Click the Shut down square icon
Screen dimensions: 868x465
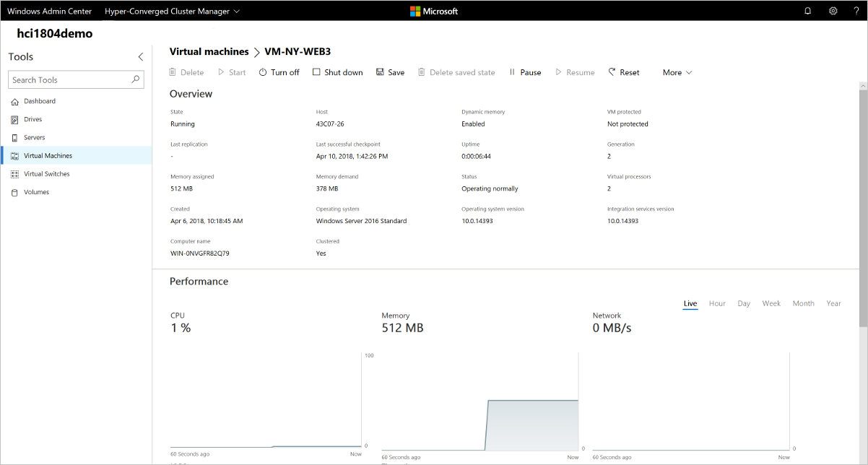click(x=316, y=72)
